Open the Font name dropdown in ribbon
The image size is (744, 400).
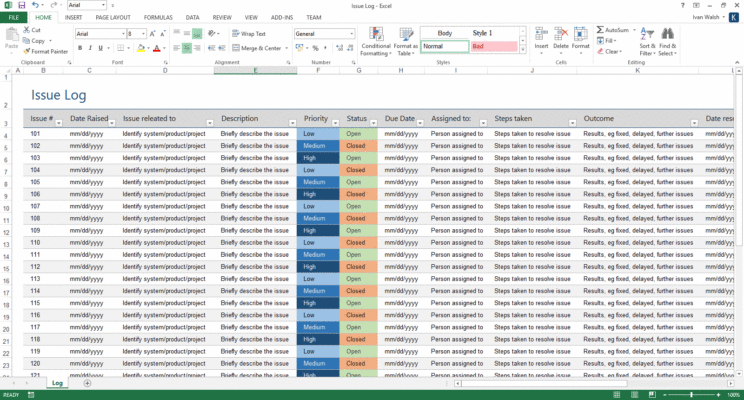point(123,34)
